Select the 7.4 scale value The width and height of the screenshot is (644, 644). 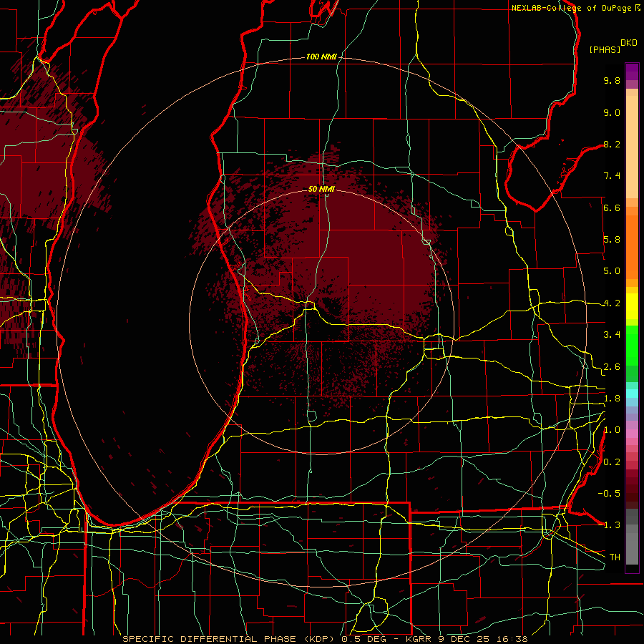tap(612, 176)
